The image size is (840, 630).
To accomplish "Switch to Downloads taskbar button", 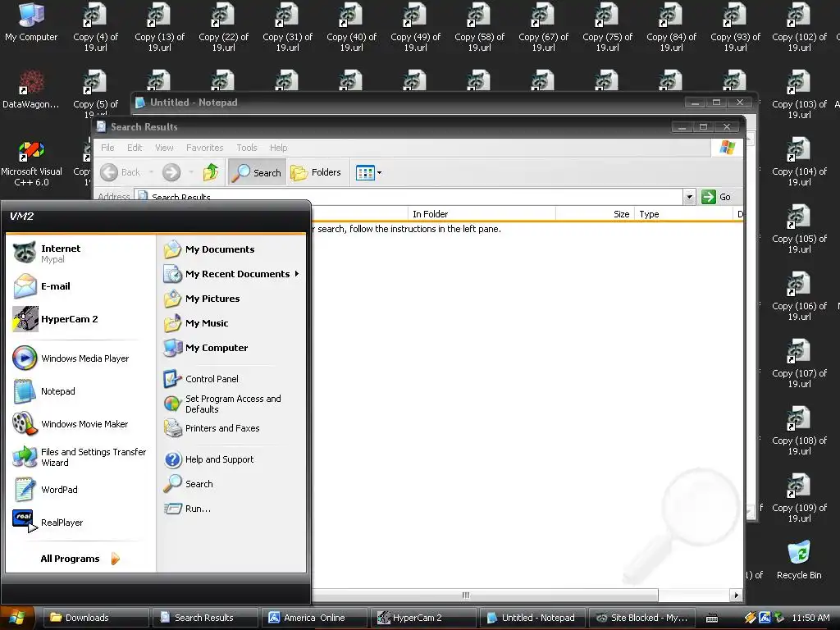I will tap(95, 618).
